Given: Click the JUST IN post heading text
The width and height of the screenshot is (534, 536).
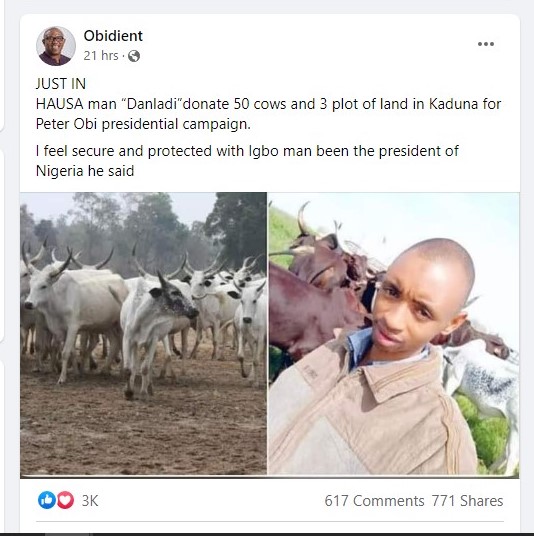Looking at the screenshot, I should tap(61, 84).
